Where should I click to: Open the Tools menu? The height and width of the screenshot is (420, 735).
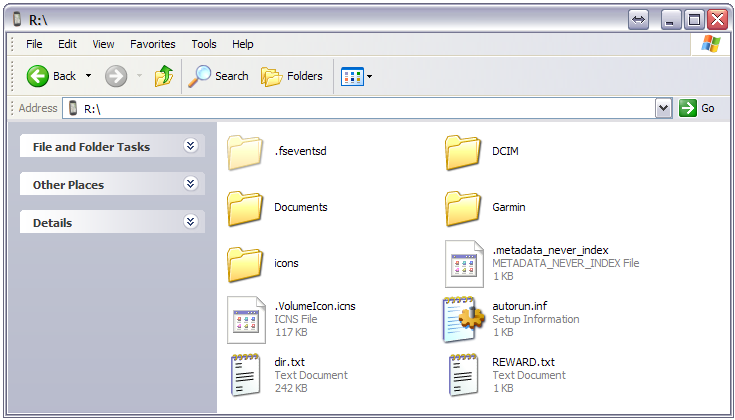204,44
